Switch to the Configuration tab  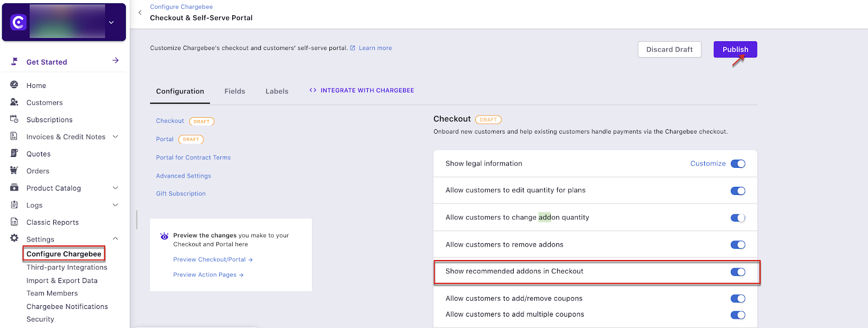(180, 91)
